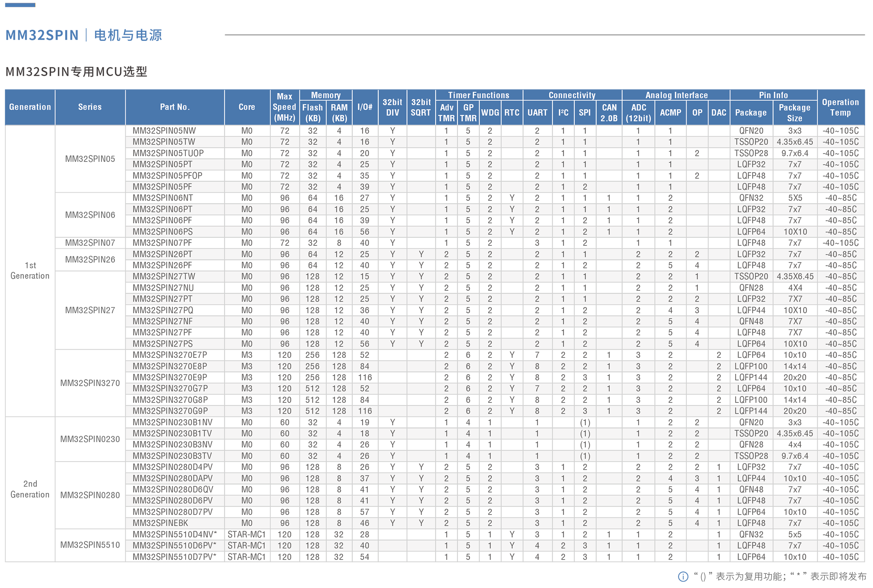873x588 pixels.
Task: Click part number MM32SPIN5510D7PV*
Action: point(175,556)
